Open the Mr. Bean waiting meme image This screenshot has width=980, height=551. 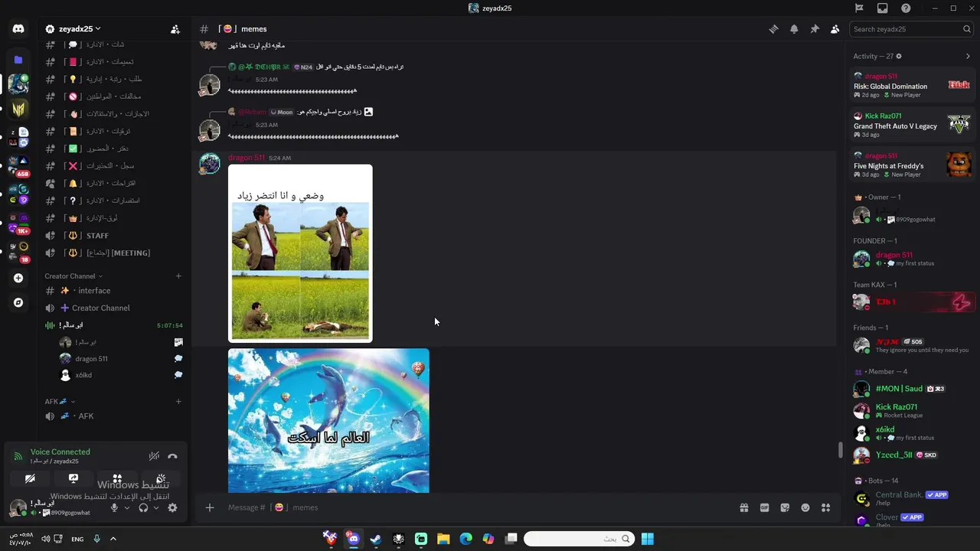pyautogui.click(x=300, y=253)
